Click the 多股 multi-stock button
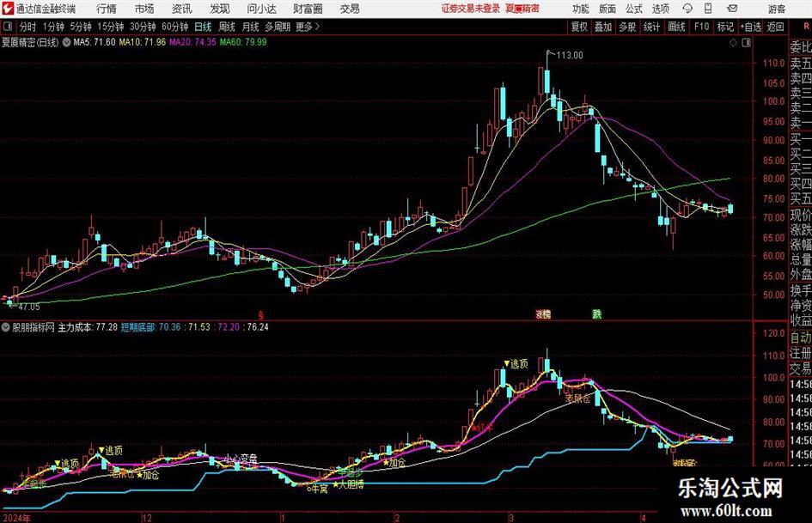This screenshot has height=523, width=812. [627, 27]
